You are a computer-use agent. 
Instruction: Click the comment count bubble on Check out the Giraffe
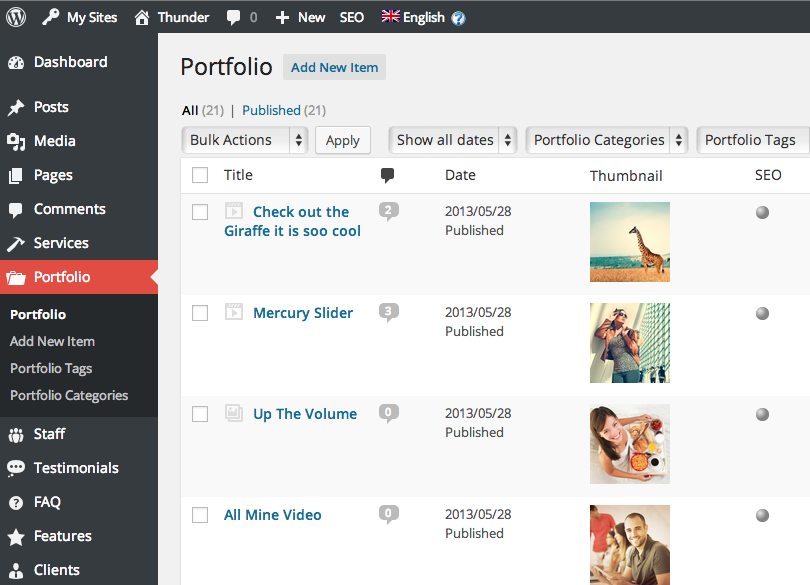[388, 211]
